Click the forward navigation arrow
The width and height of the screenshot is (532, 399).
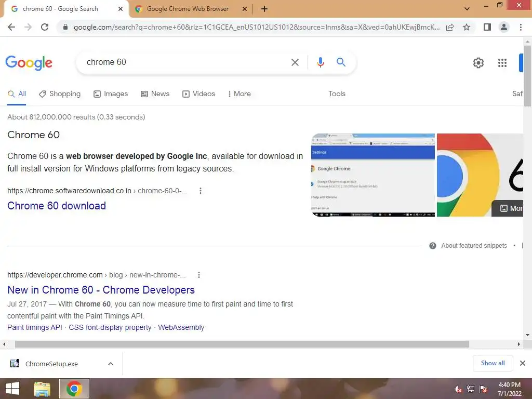(x=28, y=27)
